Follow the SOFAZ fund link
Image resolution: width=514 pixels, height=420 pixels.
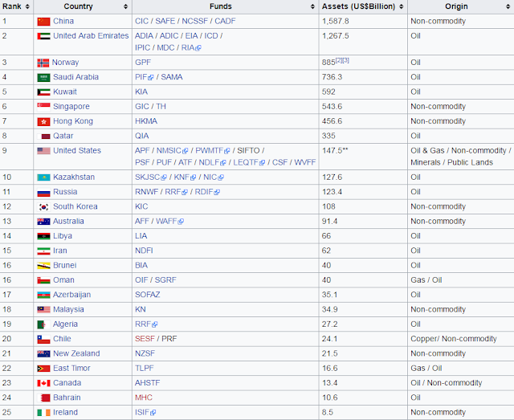click(x=148, y=295)
